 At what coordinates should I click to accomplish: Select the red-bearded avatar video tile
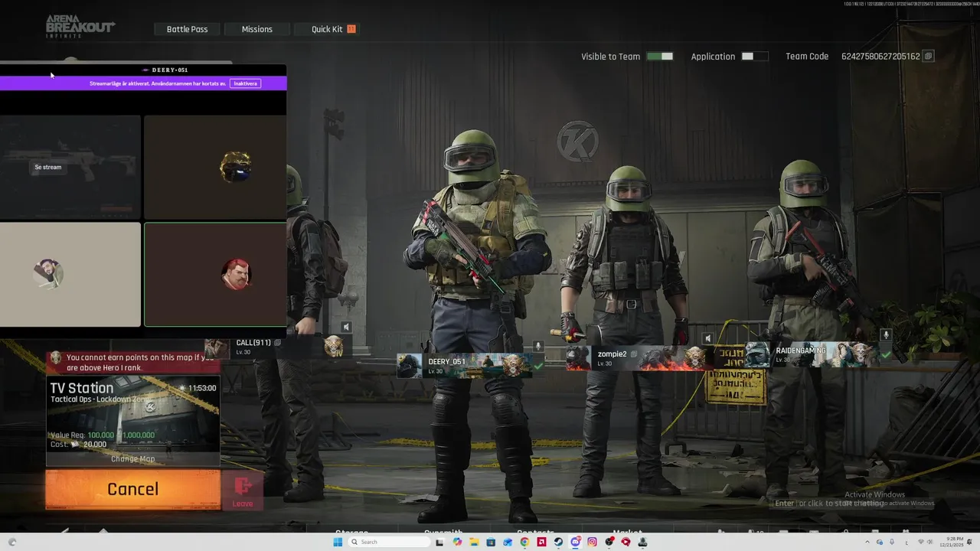click(x=215, y=274)
